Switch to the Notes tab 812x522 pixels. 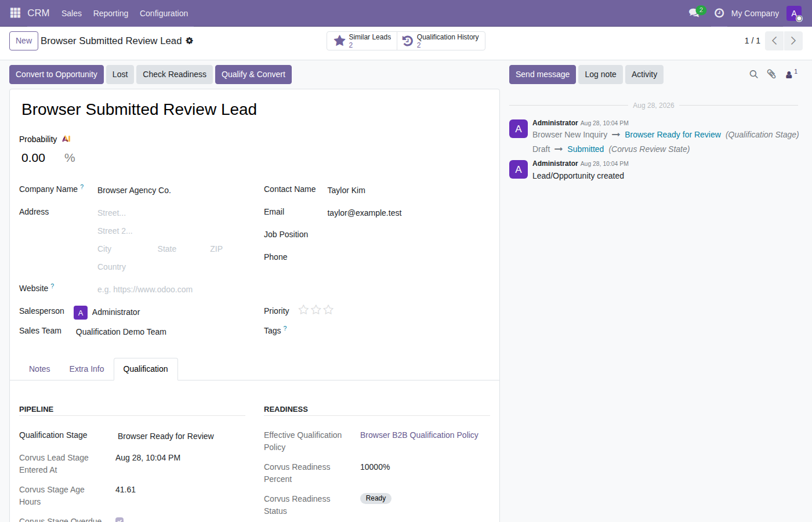[39, 369]
